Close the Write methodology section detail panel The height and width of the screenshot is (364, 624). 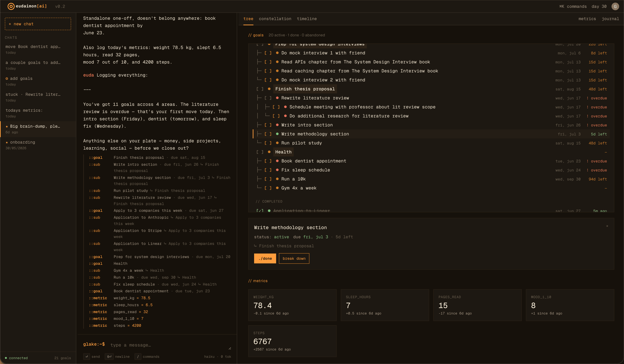pyautogui.click(x=607, y=226)
